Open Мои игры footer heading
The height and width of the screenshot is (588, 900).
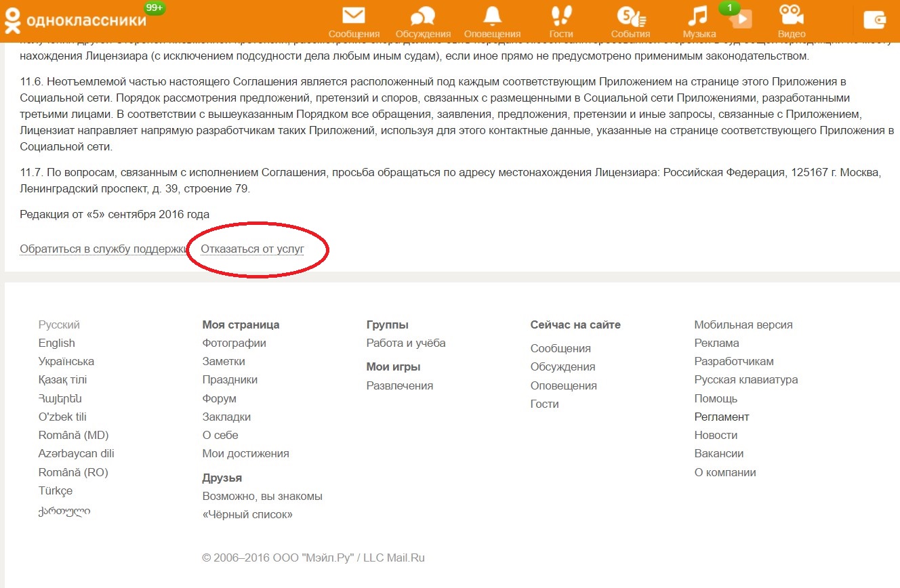393,367
